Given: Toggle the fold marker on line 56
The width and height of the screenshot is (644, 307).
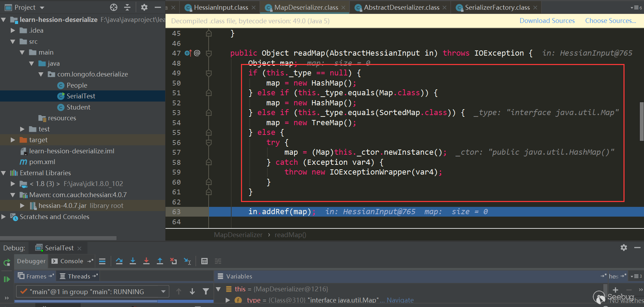Looking at the screenshot, I should [209, 143].
